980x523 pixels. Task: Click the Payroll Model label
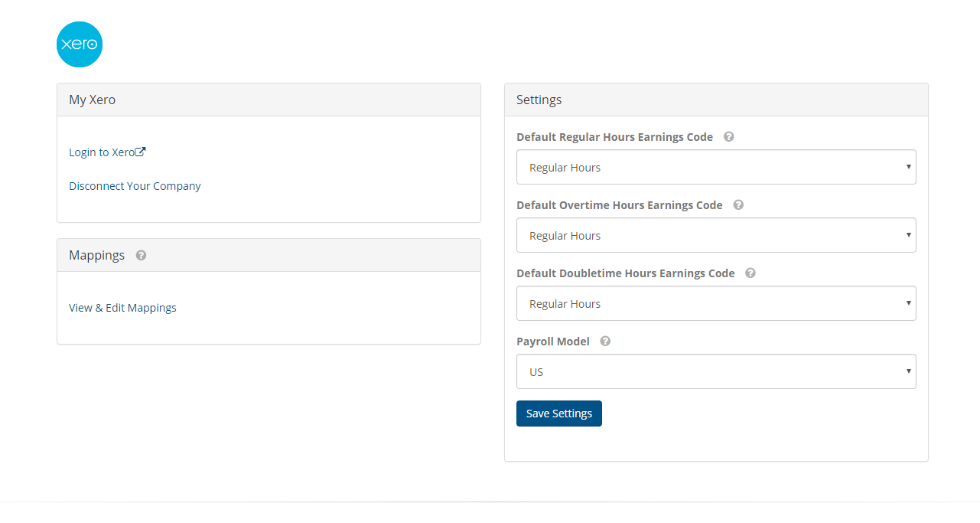pyautogui.click(x=553, y=342)
